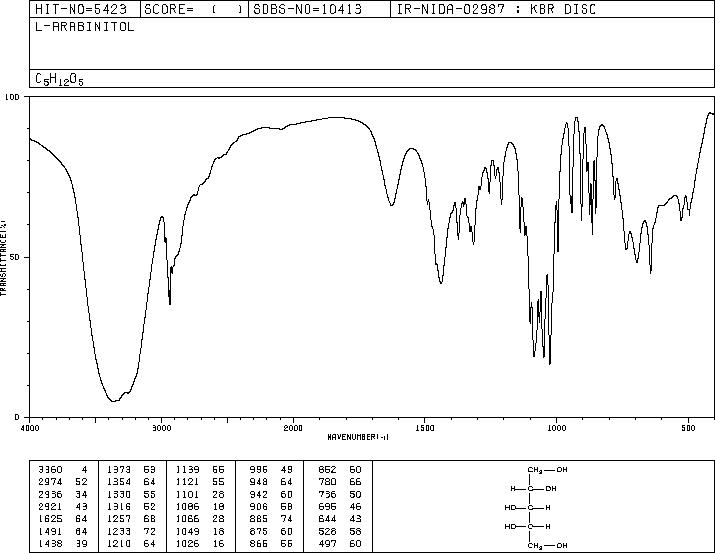Image resolution: width=715 pixels, height=553 pixels.
Task: Click the WAVENUMBER axis title
Action: point(358,437)
